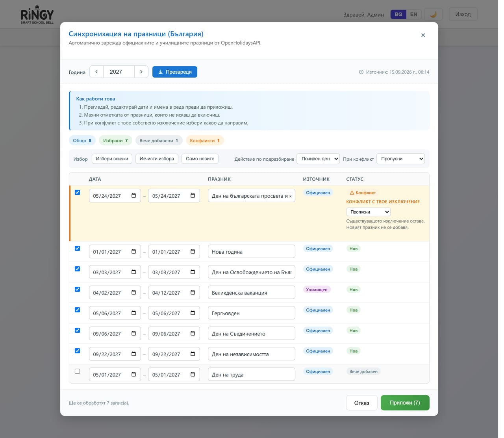Uncheck the Великденска ваканция row
This screenshot has width=504, height=438.
tap(78, 290)
